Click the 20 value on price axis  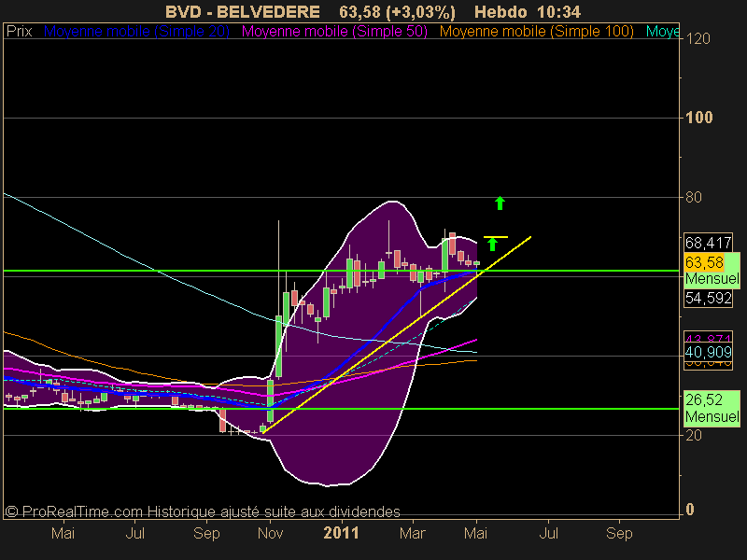click(694, 435)
